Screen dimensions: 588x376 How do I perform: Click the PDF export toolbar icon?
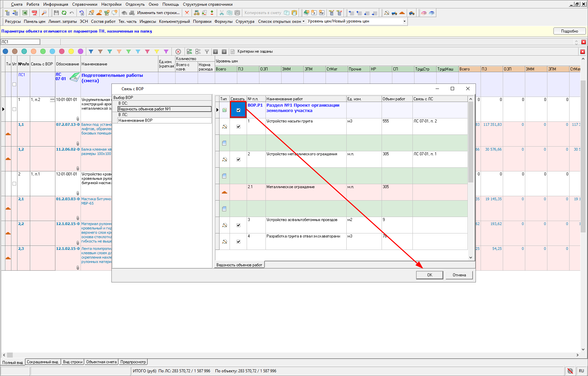point(35,13)
